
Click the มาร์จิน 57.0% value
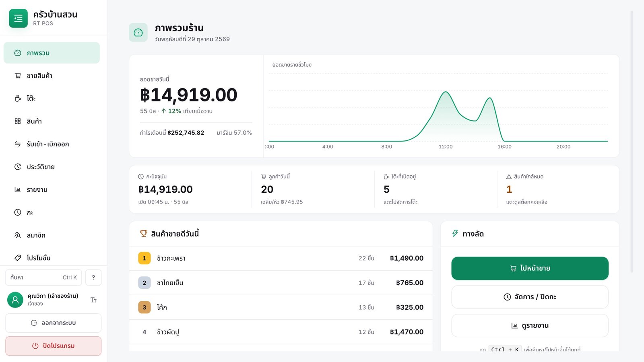[234, 133]
